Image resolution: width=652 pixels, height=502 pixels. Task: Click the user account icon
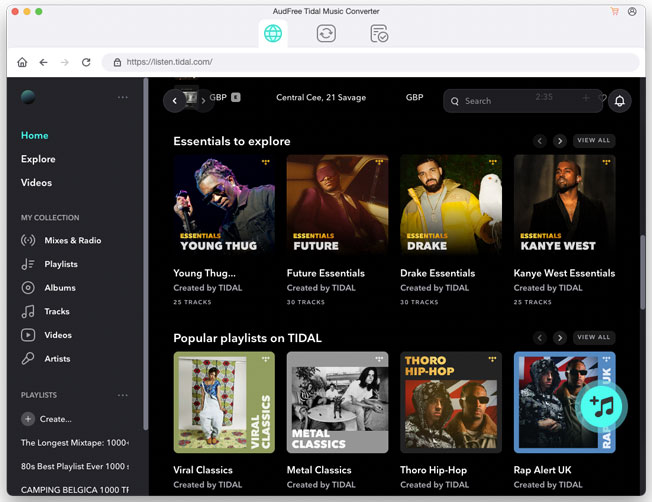632,11
